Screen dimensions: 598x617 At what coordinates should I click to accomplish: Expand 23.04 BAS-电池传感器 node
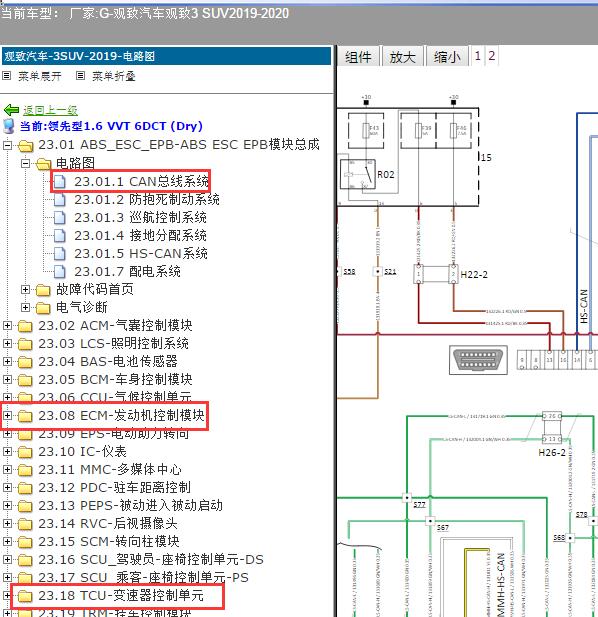coord(7,361)
